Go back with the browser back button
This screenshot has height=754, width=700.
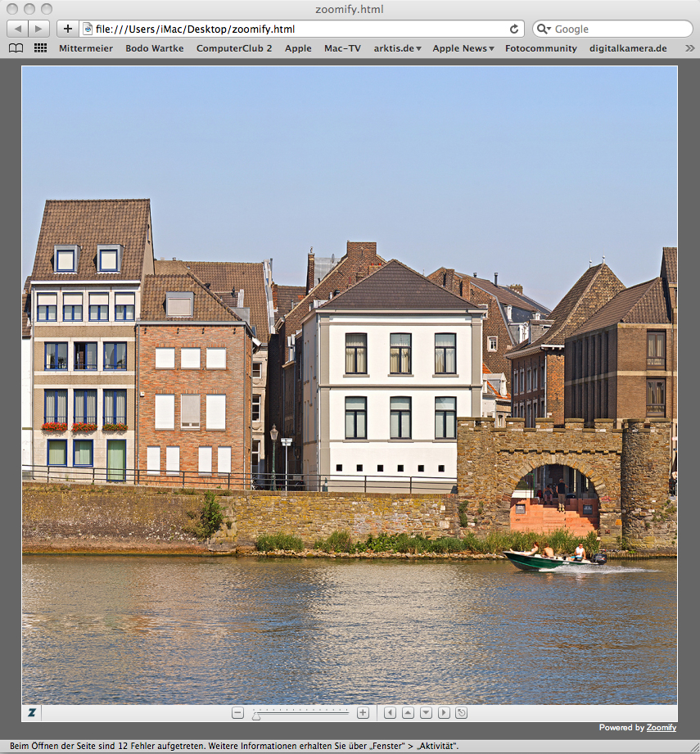pyautogui.click(x=18, y=29)
